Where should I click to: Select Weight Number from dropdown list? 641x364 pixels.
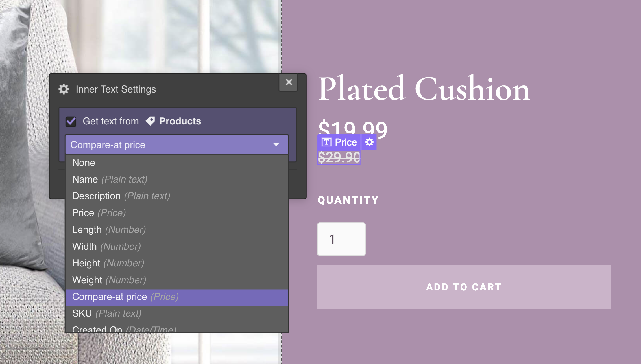(x=109, y=280)
